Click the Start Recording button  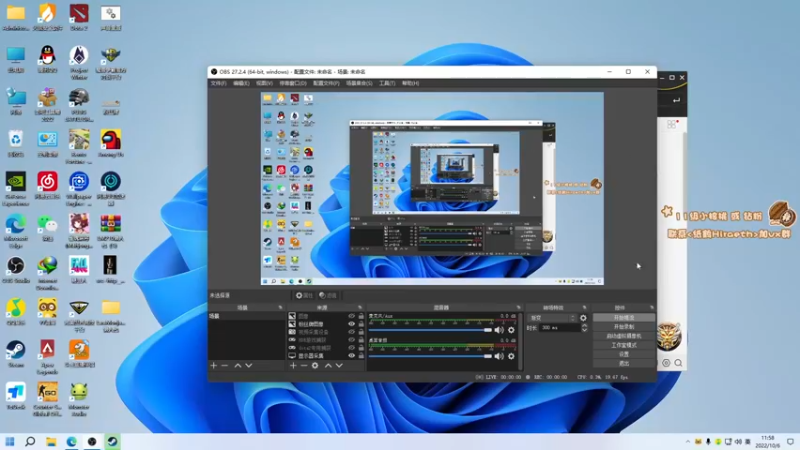point(624,327)
